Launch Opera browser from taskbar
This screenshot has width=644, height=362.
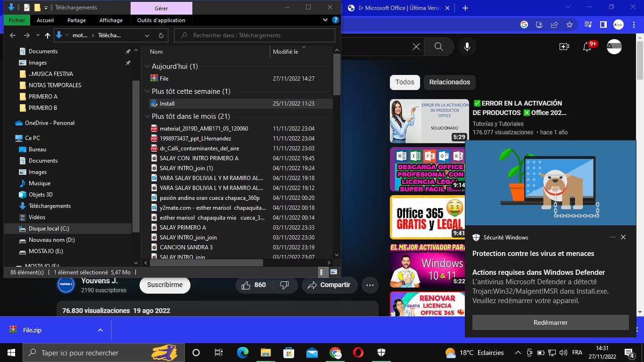click(x=358, y=353)
